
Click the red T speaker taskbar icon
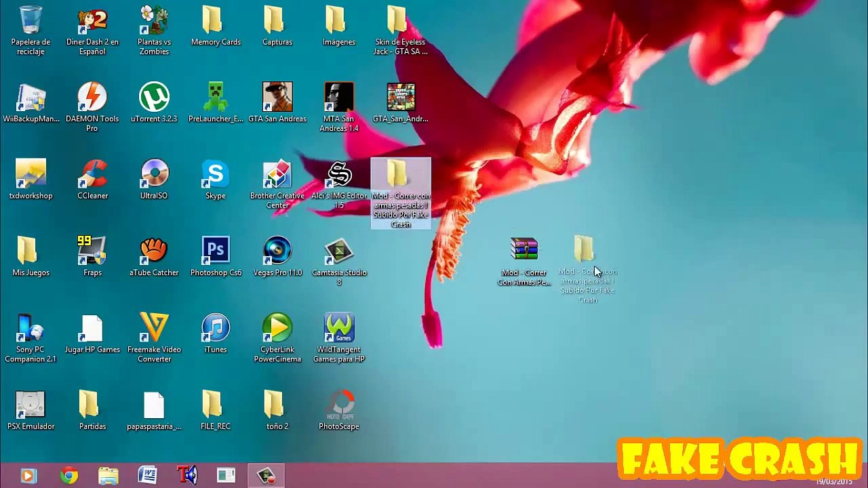tap(187, 476)
